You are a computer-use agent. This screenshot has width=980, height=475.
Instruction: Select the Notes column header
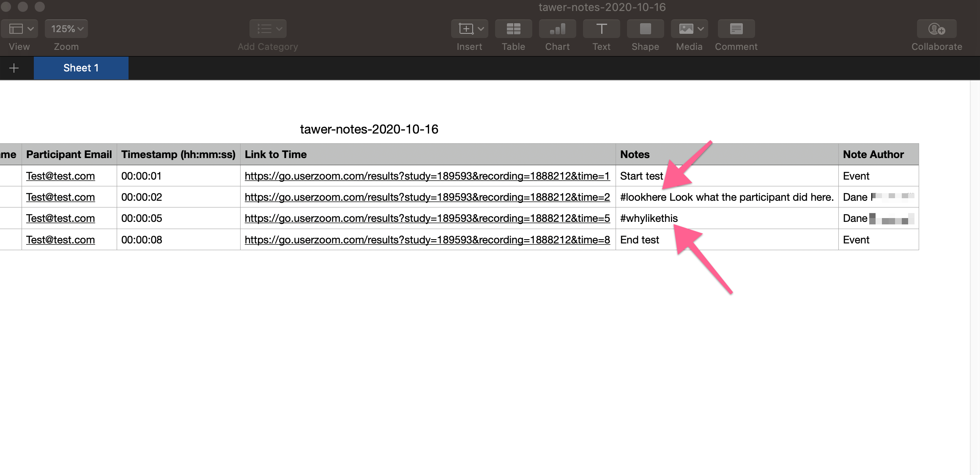point(727,154)
